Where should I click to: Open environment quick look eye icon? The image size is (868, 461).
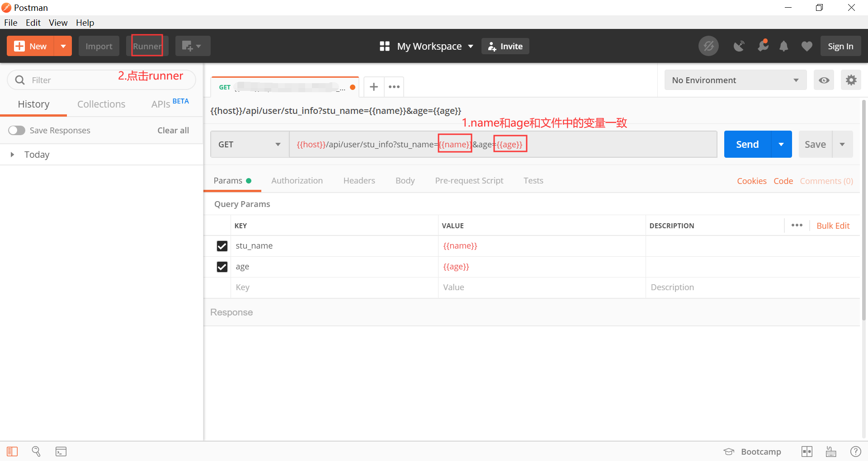pyautogui.click(x=824, y=80)
